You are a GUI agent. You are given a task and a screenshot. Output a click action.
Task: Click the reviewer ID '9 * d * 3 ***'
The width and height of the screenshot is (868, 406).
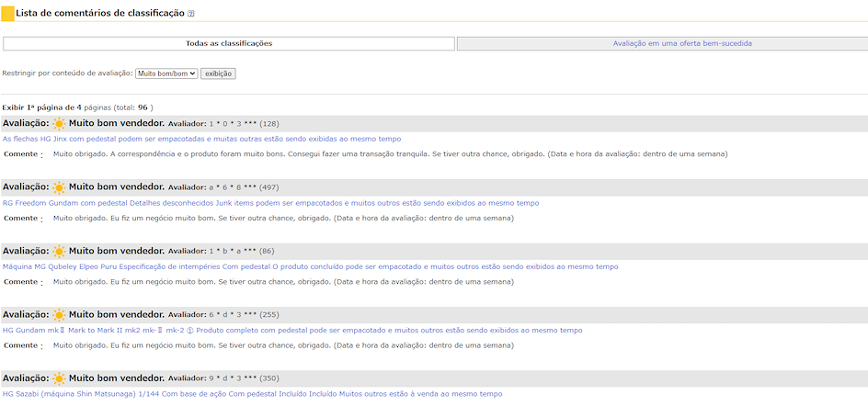233,378
